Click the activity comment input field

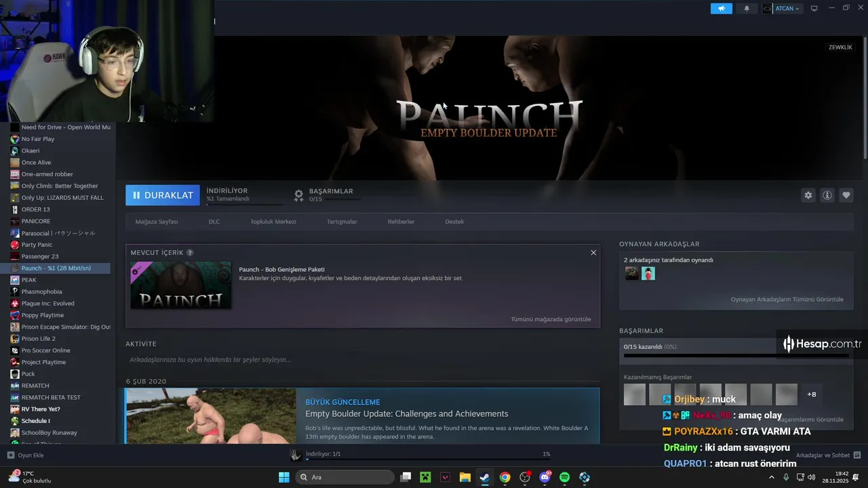(x=363, y=360)
